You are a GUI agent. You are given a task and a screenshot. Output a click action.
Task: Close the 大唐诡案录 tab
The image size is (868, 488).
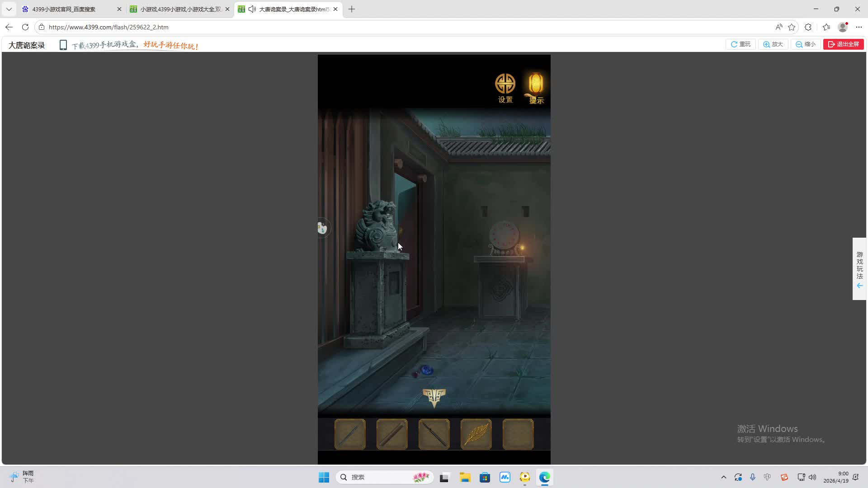(x=335, y=9)
